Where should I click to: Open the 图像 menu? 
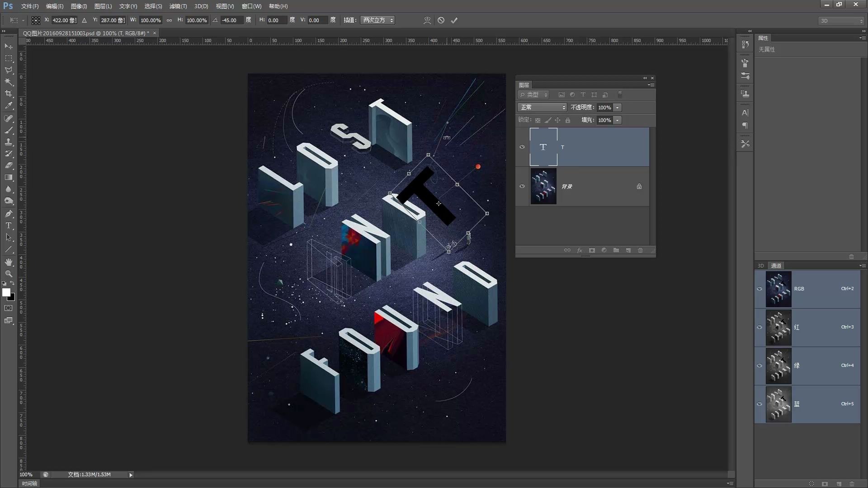click(x=78, y=6)
